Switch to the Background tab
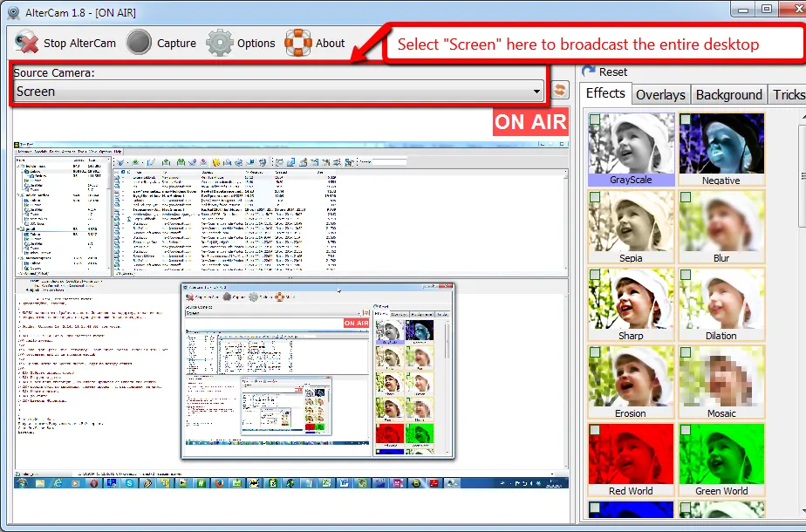The image size is (806, 532). tap(729, 94)
